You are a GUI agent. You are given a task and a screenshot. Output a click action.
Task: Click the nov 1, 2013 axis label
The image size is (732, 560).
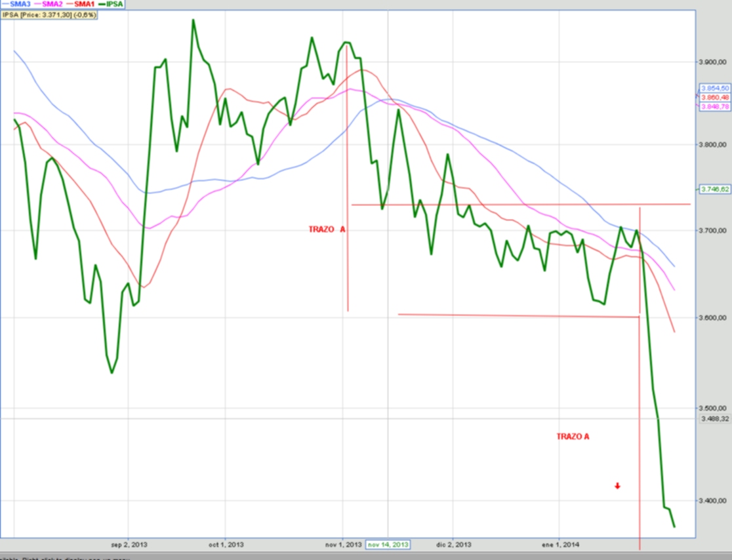[x=344, y=545]
